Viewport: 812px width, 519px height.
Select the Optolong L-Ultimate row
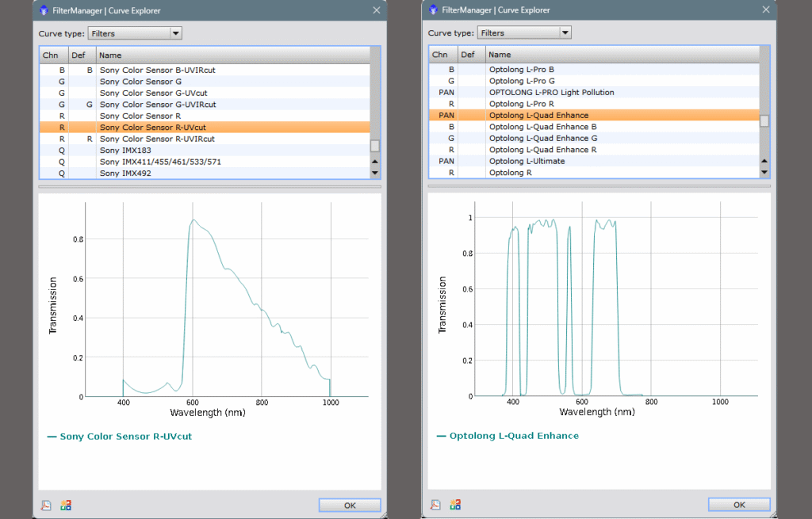click(595, 162)
